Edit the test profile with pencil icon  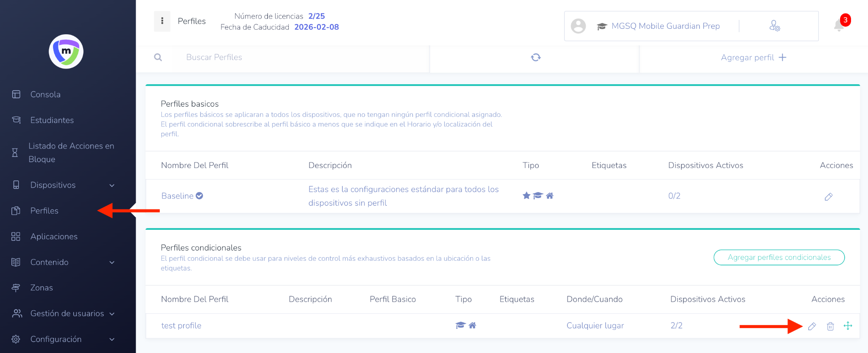pyautogui.click(x=812, y=326)
